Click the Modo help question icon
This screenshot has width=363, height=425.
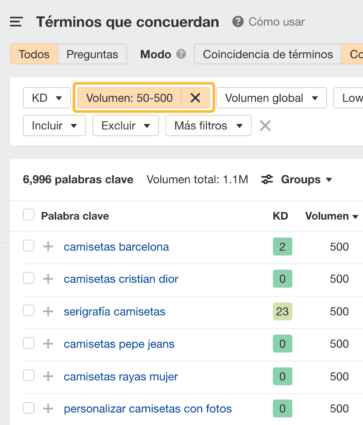[181, 54]
